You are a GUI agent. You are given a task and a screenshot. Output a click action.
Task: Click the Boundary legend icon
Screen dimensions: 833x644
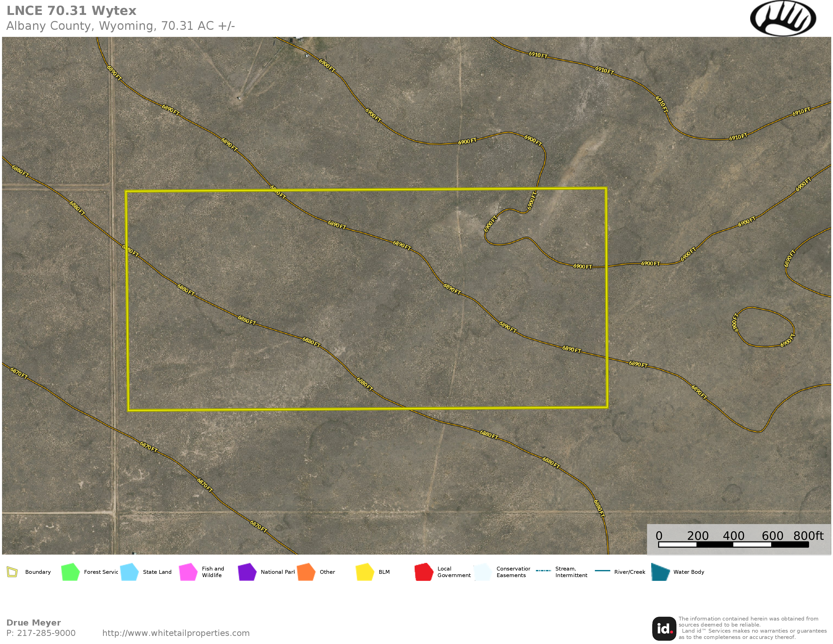[x=12, y=572]
